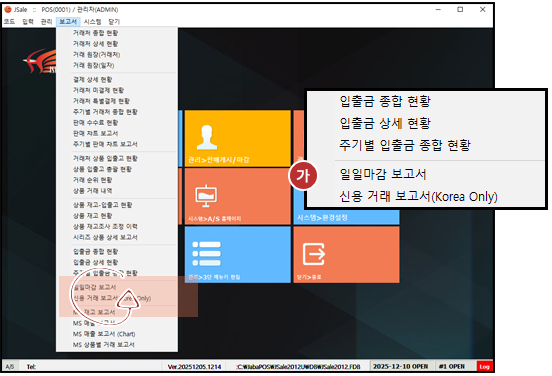Open 거래처 미결제 현황 report
Image resolution: width=552 pixels, height=376 pixels.
click(x=98, y=90)
